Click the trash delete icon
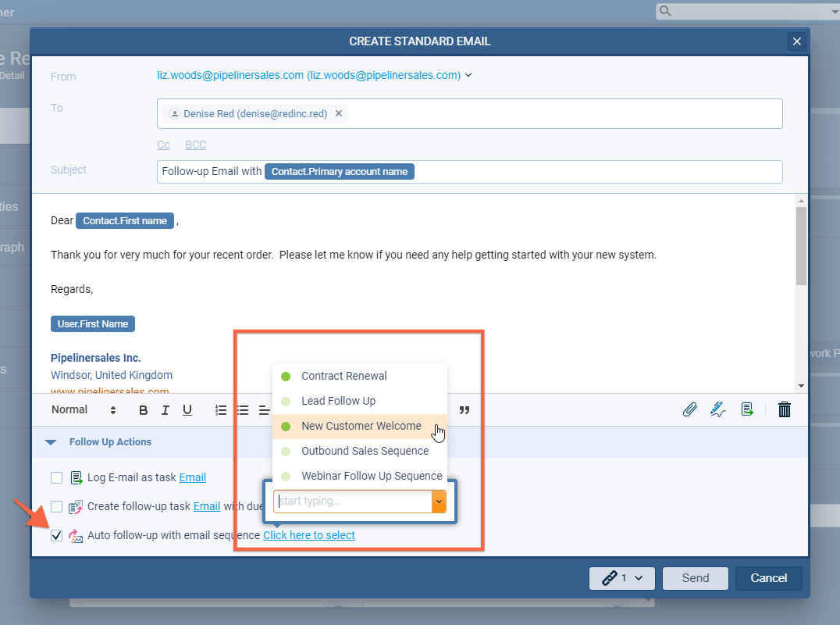 coord(785,409)
